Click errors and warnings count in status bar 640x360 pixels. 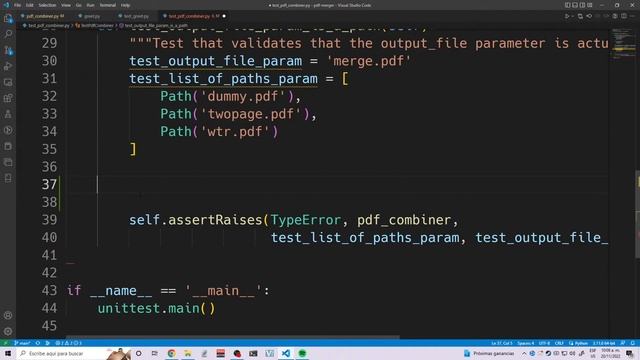tap(69, 343)
